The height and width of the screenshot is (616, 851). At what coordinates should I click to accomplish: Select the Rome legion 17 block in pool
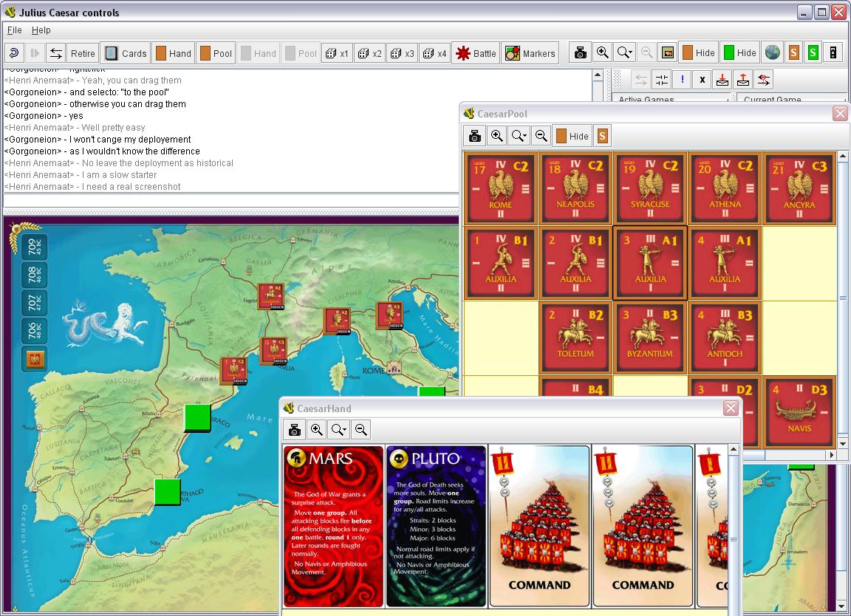[x=500, y=188]
